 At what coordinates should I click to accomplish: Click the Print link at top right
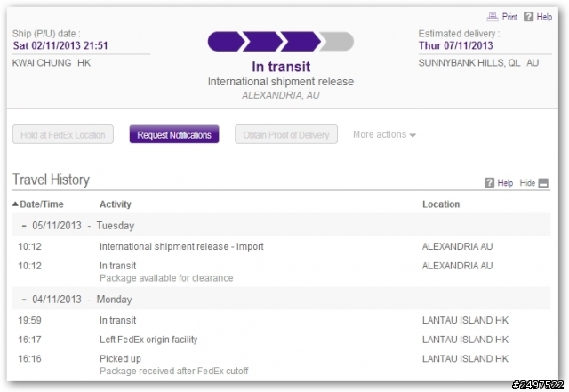click(x=509, y=17)
